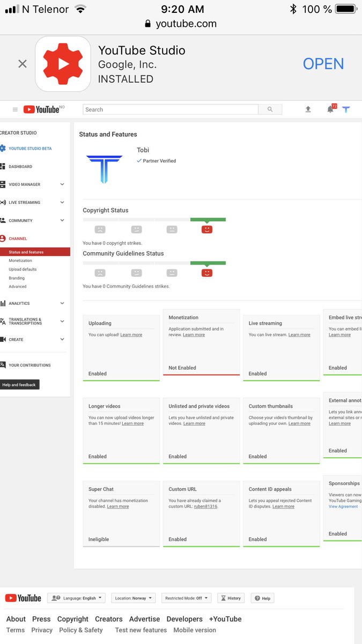Open YouTube Studio Beta from sidebar
This screenshot has height=644, width=362.
pos(30,149)
